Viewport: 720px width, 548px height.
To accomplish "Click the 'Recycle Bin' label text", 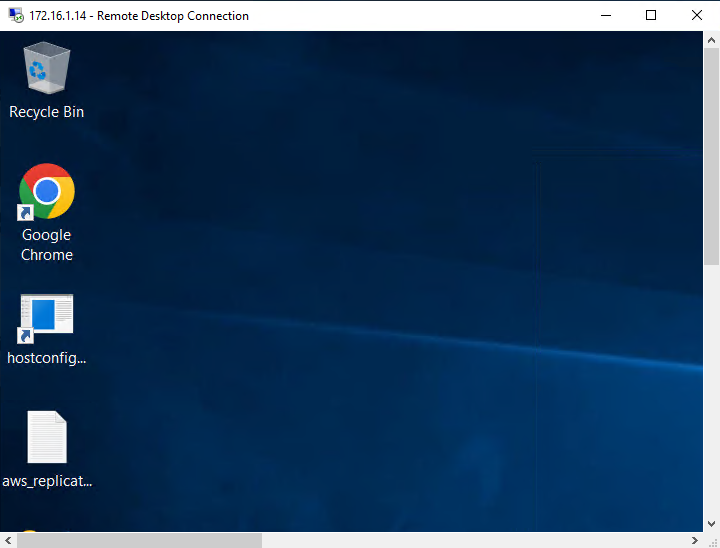I will (47, 112).
